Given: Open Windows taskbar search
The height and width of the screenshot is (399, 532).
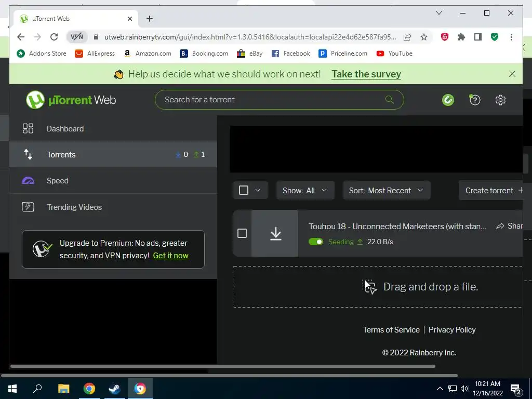Looking at the screenshot, I should tap(37, 389).
